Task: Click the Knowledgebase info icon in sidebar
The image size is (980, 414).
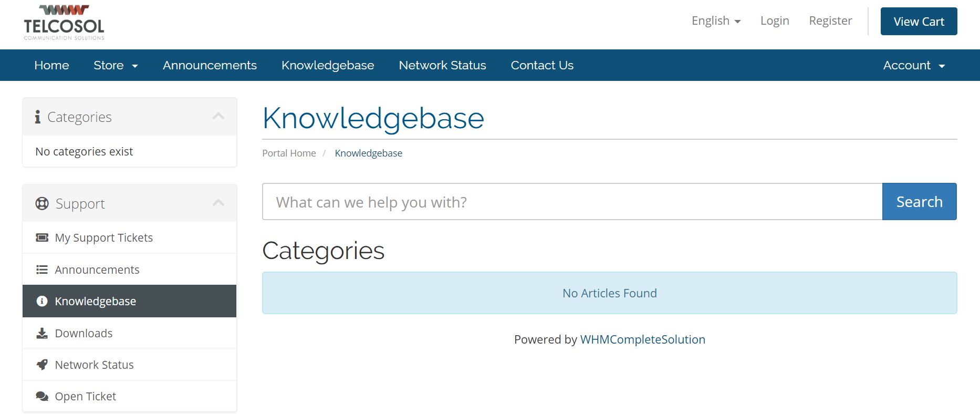Action: 42,301
